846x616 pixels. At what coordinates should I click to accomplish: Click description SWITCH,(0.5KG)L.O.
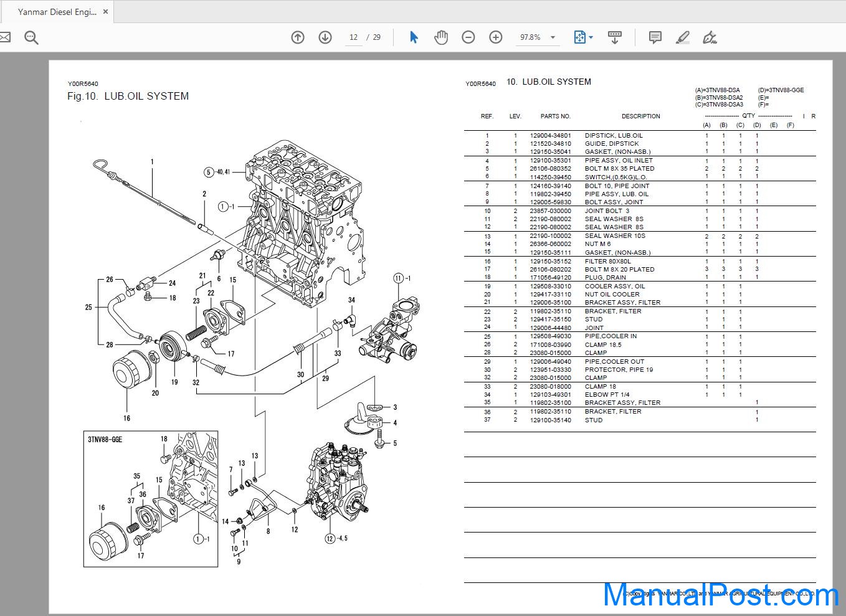[x=615, y=177]
